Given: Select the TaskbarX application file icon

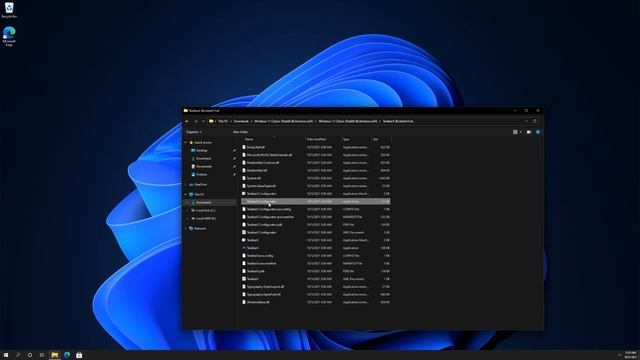Looking at the screenshot, I should click(x=244, y=248).
